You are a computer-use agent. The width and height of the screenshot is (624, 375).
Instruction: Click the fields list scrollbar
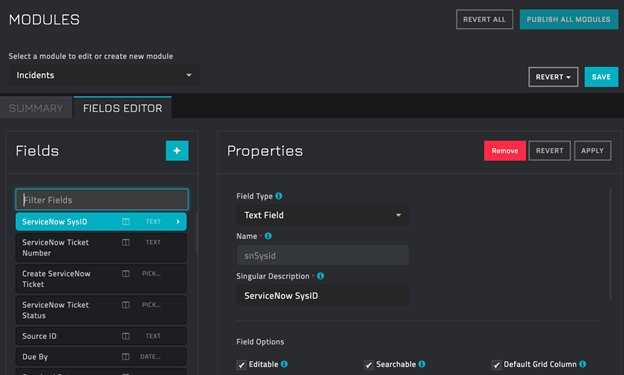[x=197, y=234]
